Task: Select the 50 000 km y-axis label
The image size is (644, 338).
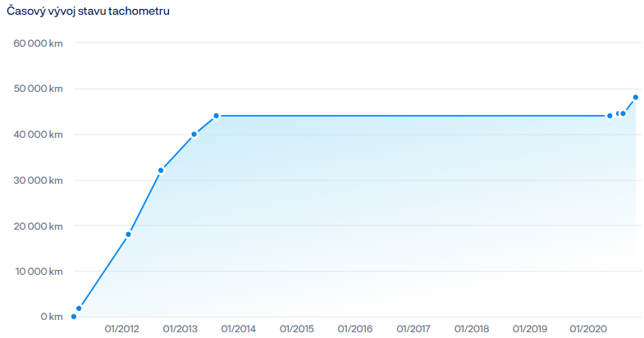Action: [x=39, y=89]
